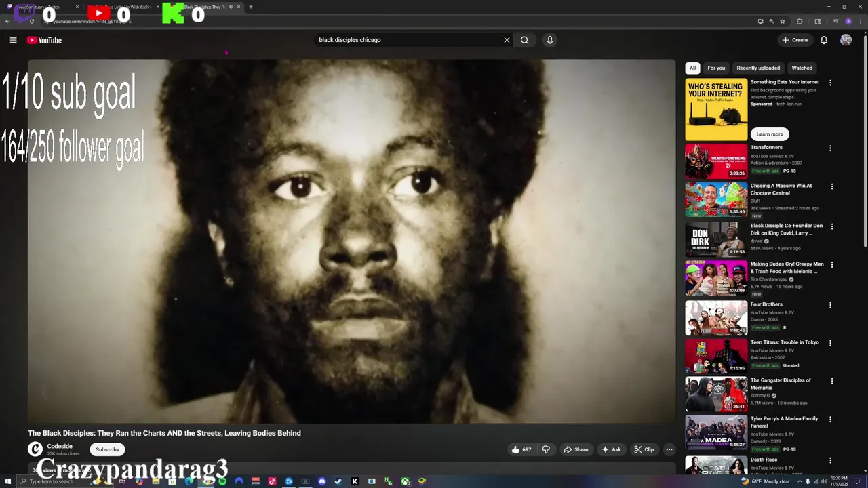Open the browser extensions puzzle icon
The image size is (868, 488).
tap(800, 21)
